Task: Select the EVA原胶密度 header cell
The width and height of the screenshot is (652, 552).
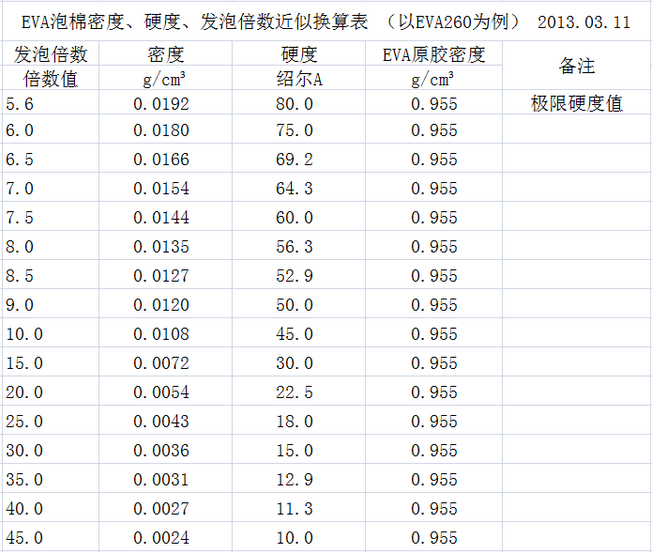Action: coord(433,55)
